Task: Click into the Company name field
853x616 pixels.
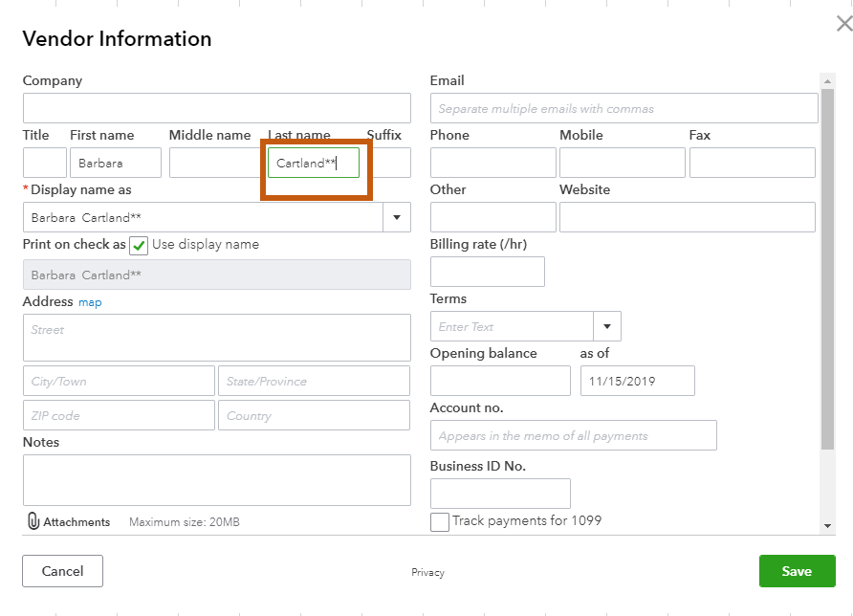Action: (x=216, y=108)
